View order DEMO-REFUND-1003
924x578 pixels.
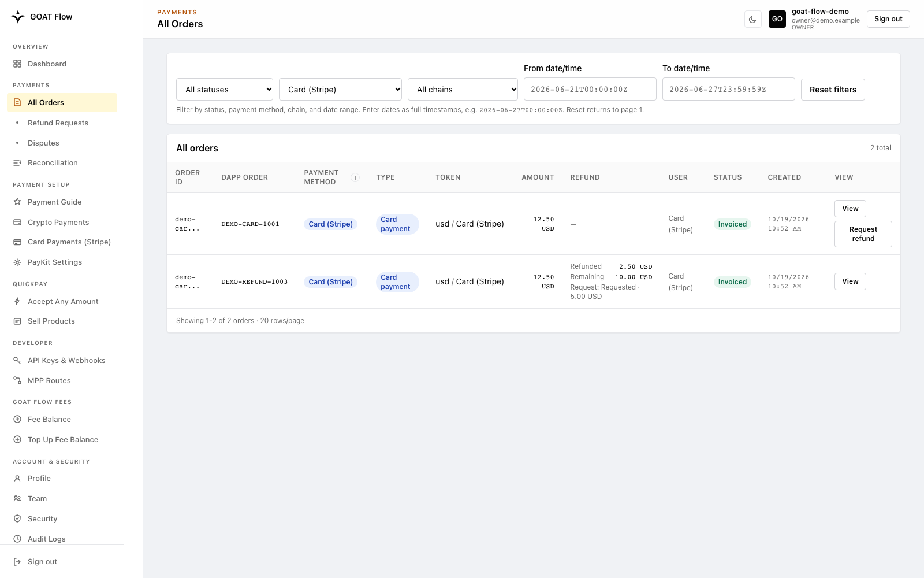coord(850,281)
